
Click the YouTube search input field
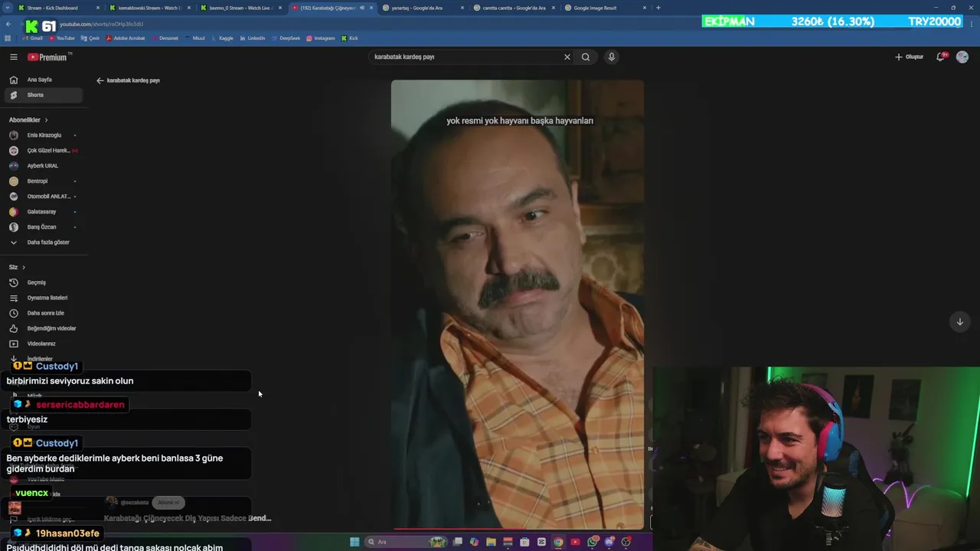pos(467,57)
